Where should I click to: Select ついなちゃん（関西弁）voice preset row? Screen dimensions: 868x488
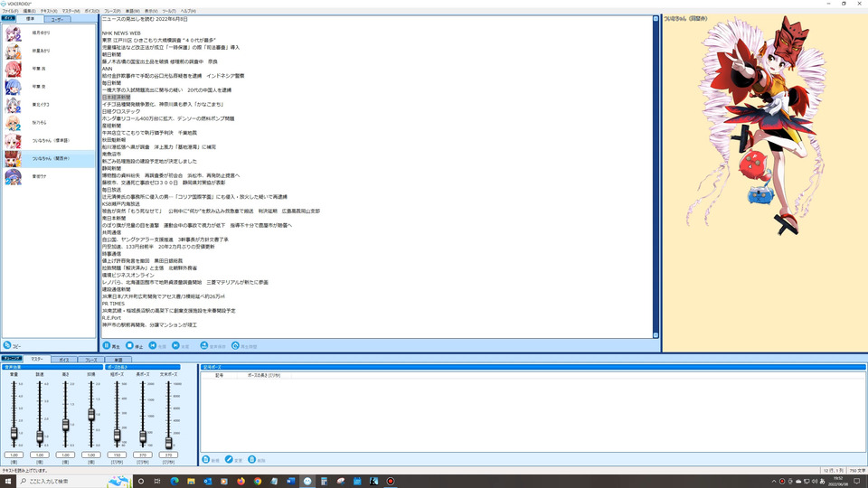pos(49,159)
